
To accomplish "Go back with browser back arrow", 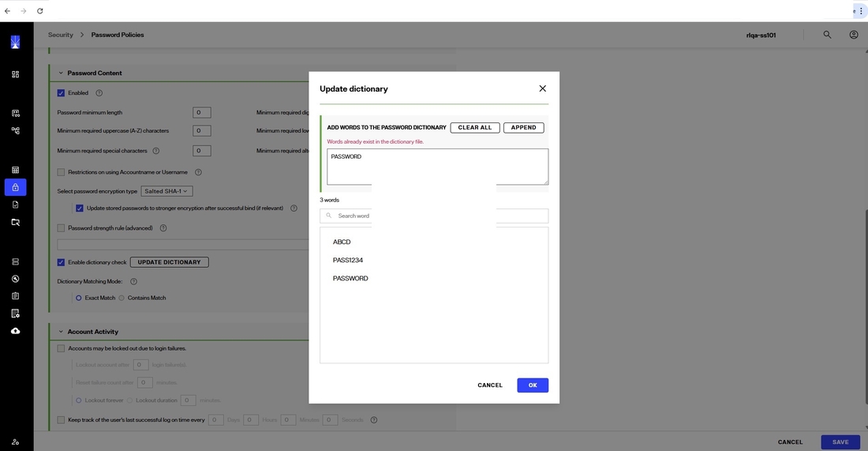I will tap(7, 10).
